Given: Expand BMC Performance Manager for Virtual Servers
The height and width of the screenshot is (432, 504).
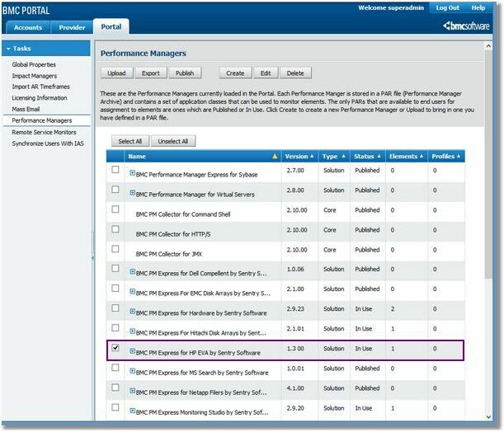Looking at the screenshot, I should 132,193.
